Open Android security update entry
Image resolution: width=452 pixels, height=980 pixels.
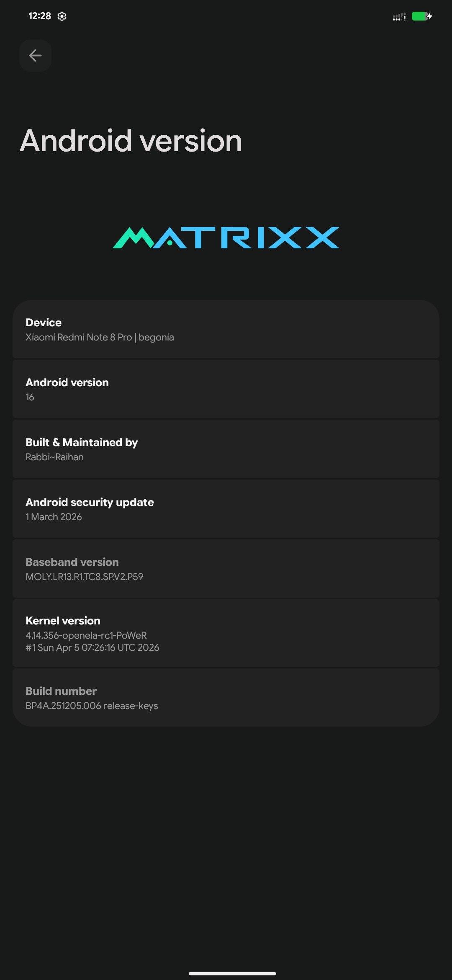point(226,509)
